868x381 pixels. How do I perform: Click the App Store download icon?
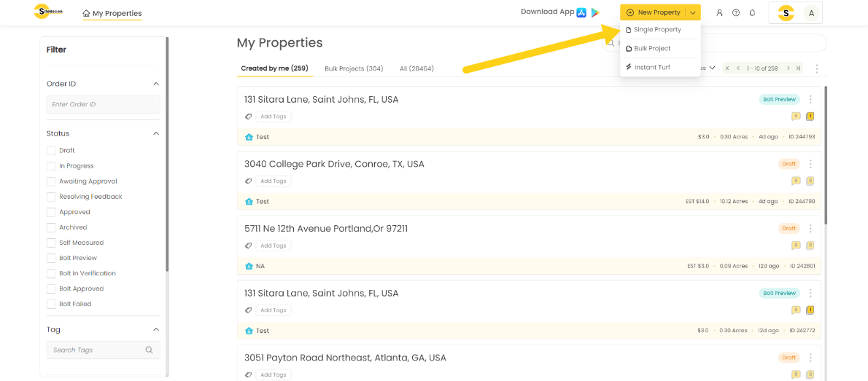(x=581, y=12)
